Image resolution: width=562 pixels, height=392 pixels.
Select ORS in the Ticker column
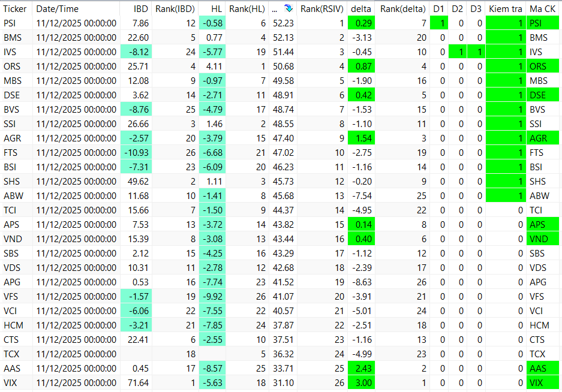click(x=12, y=67)
